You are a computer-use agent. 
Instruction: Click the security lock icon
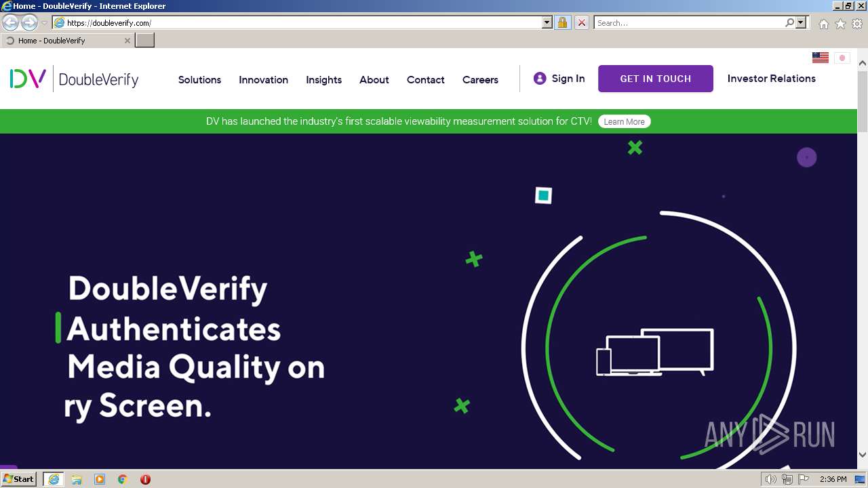(562, 23)
